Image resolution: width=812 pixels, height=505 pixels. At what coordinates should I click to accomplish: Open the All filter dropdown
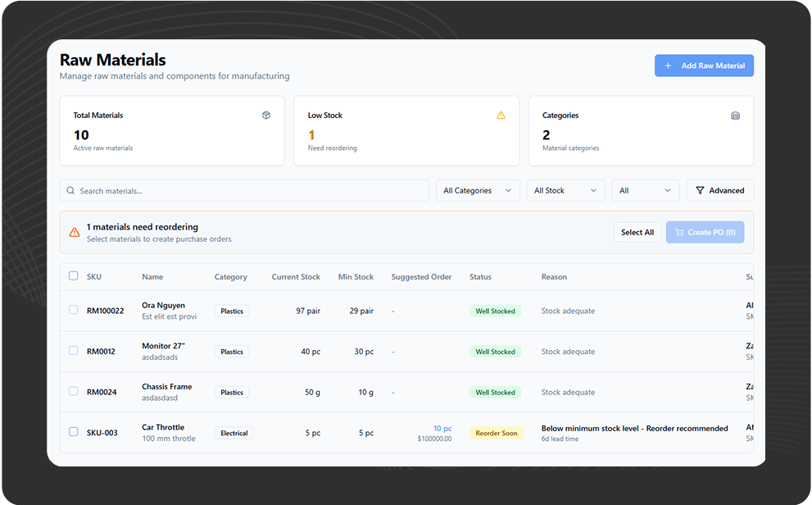[645, 190]
